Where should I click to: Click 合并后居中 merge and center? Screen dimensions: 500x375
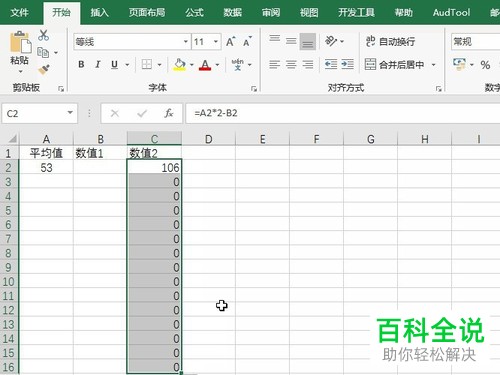(x=394, y=64)
